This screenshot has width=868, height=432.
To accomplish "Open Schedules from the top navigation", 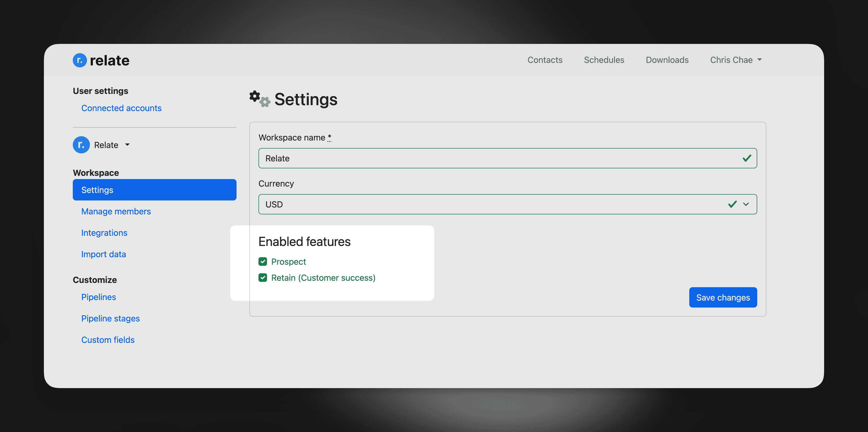I will coord(604,60).
